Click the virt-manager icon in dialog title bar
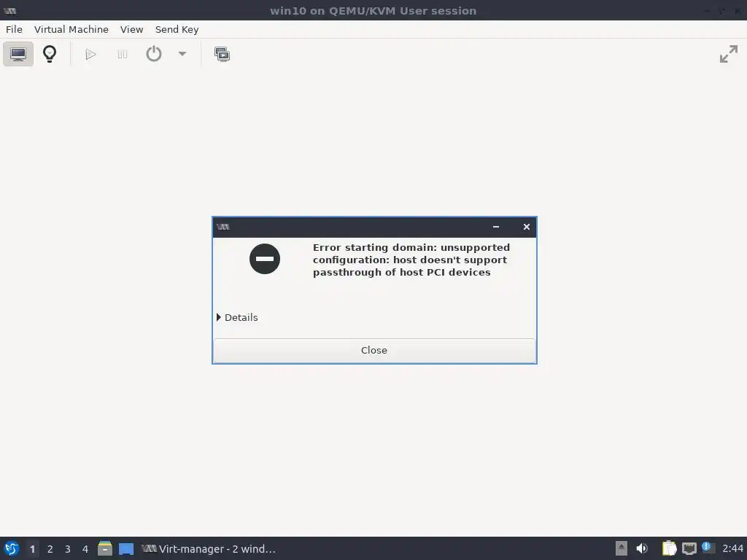This screenshot has height=560, width=747. point(223,227)
